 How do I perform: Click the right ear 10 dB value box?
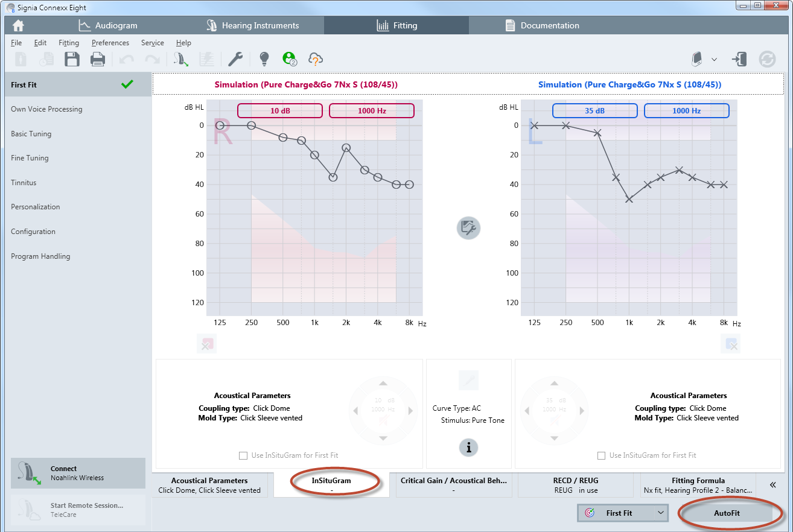point(279,111)
